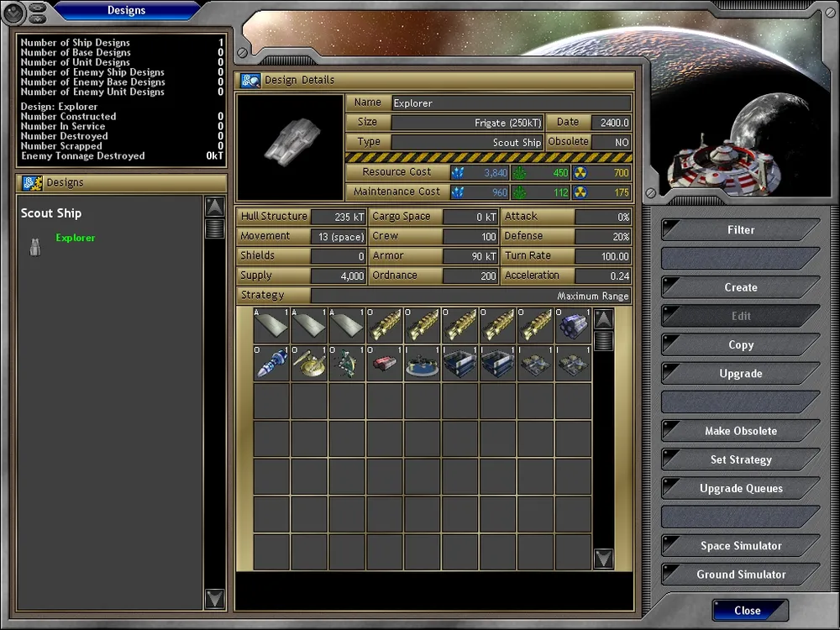This screenshot has height=630, width=840.
Task: Select the Explorer design in list
Action: [75, 239]
